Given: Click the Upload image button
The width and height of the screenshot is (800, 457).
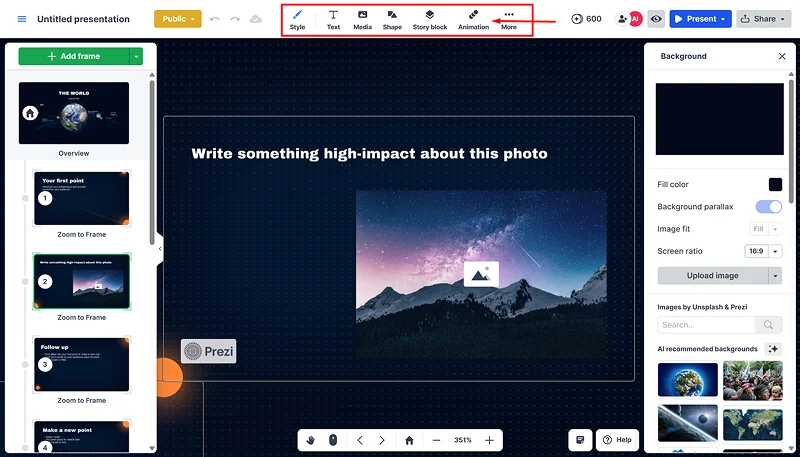Looking at the screenshot, I should tap(712, 275).
